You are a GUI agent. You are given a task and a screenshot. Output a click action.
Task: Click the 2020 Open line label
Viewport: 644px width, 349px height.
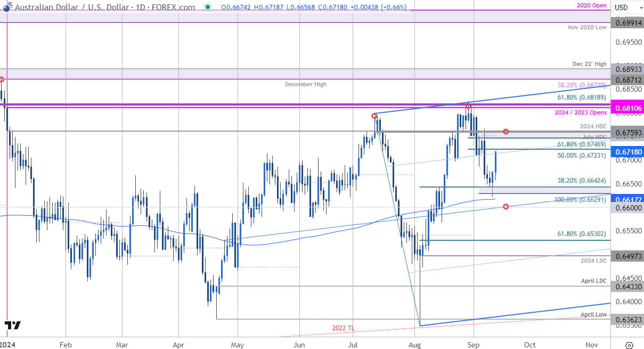click(592, 5)
